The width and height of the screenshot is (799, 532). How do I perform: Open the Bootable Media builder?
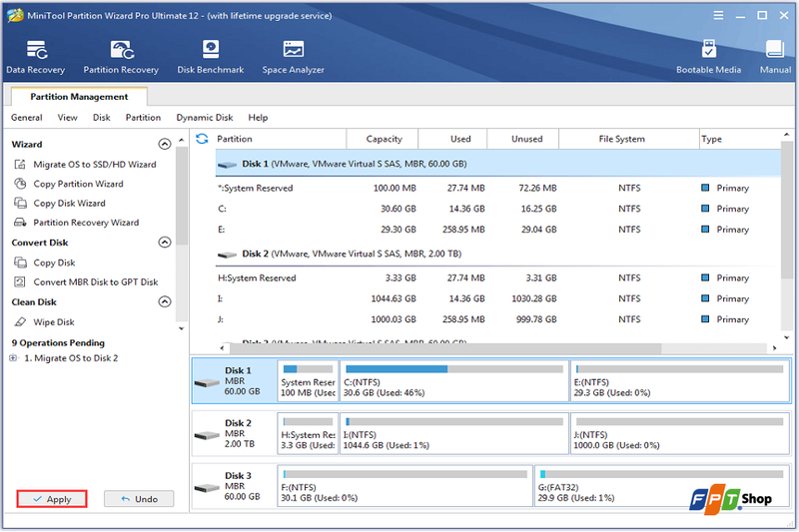pyautogui.click(x=708, y=57)
